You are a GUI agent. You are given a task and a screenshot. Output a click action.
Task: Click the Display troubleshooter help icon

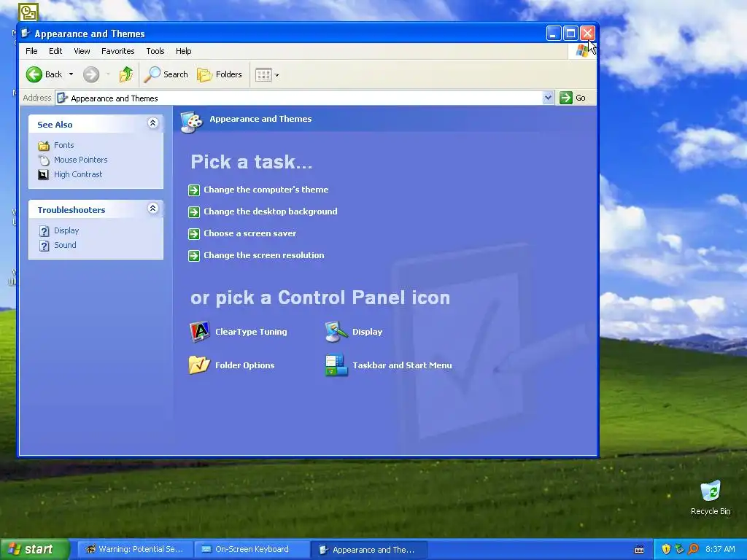44,231
